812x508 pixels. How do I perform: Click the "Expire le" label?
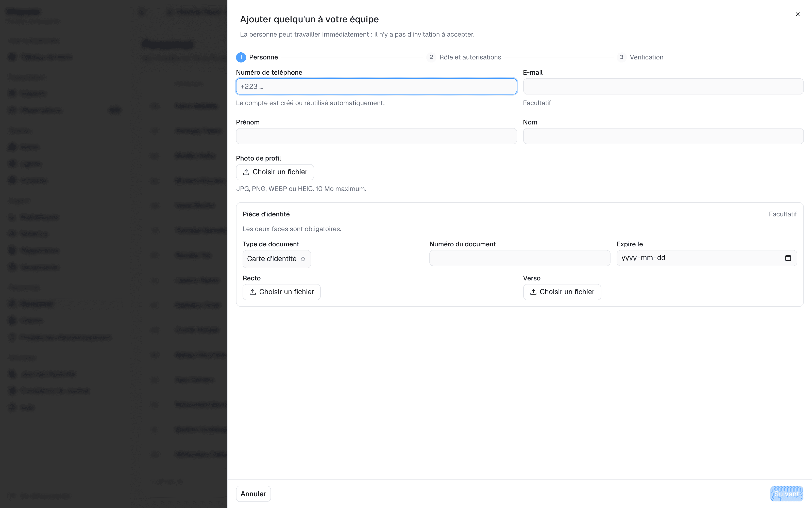pos(630,244)
